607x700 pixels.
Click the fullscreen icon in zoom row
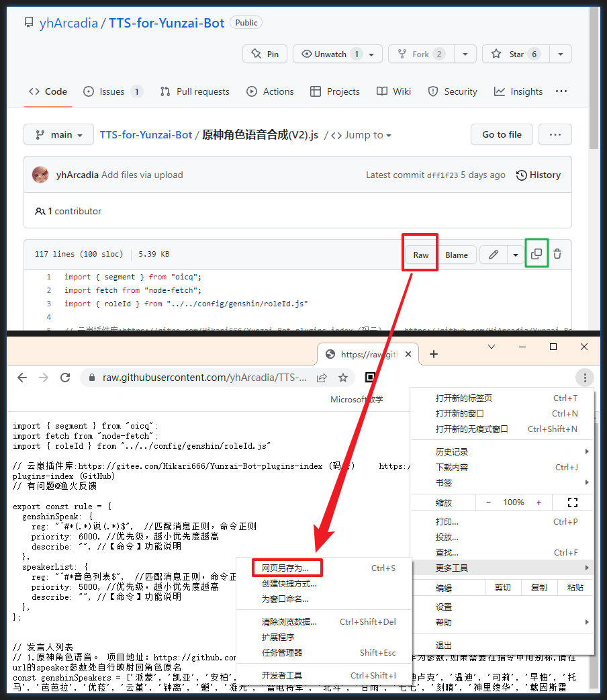(573, 502)
